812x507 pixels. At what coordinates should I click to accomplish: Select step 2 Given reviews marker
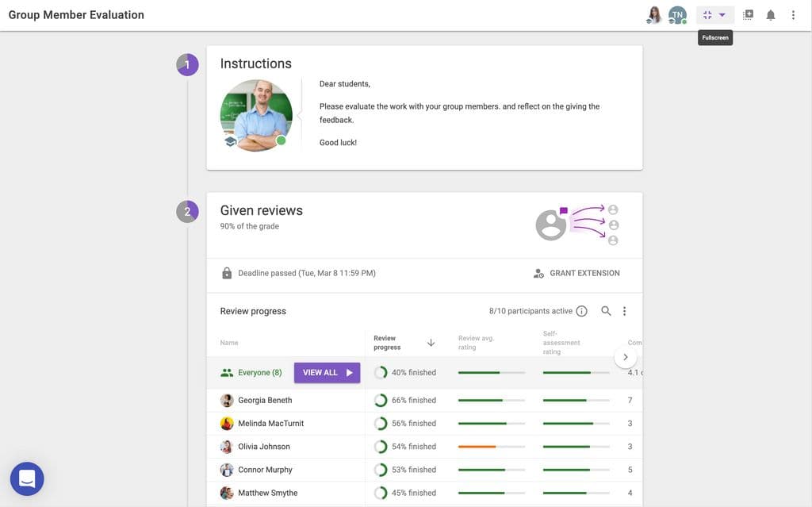click(x=187, y=212)
